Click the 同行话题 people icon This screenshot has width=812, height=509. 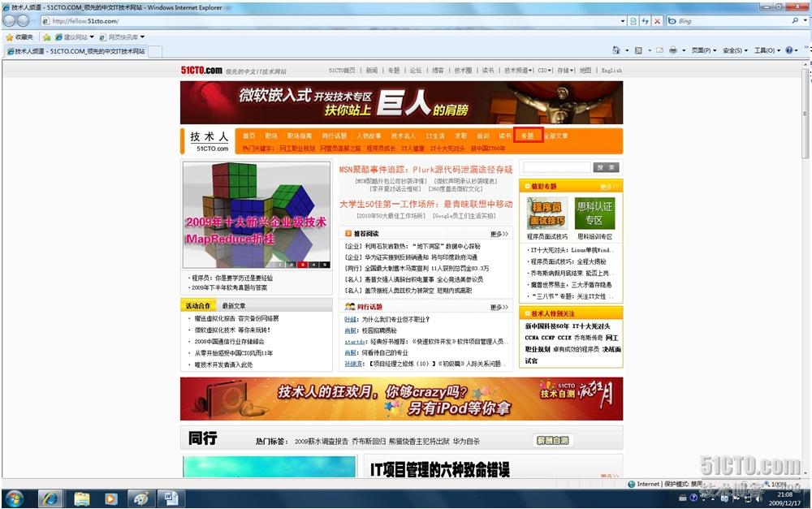tap(350, 307)
